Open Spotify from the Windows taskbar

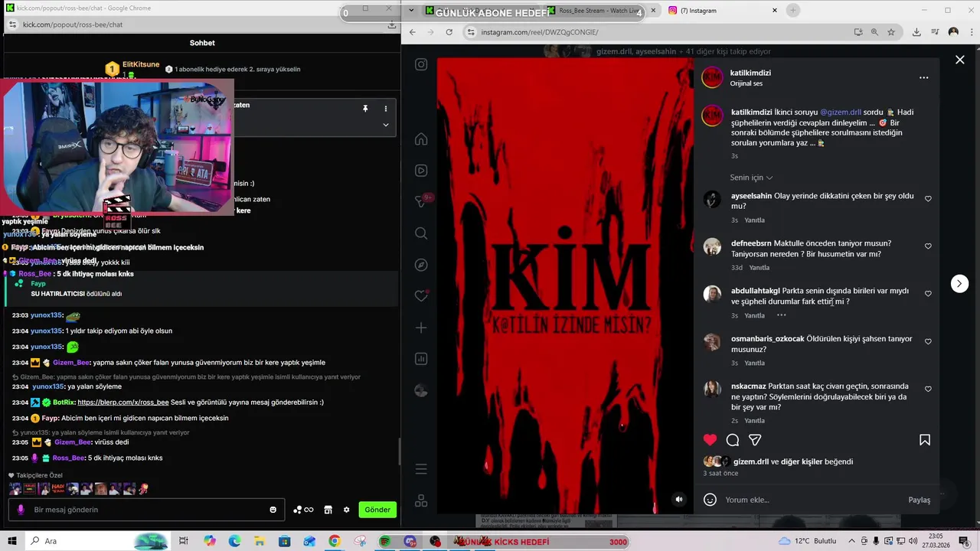pyautogui.click(x=384, y=541)
